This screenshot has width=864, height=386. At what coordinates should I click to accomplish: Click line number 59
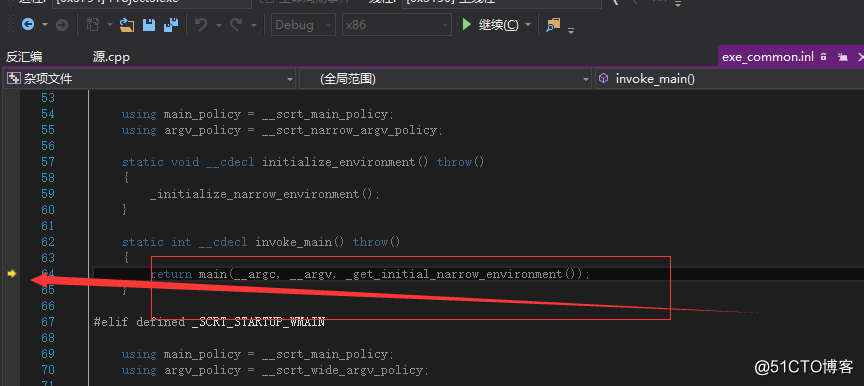(48, 194)
